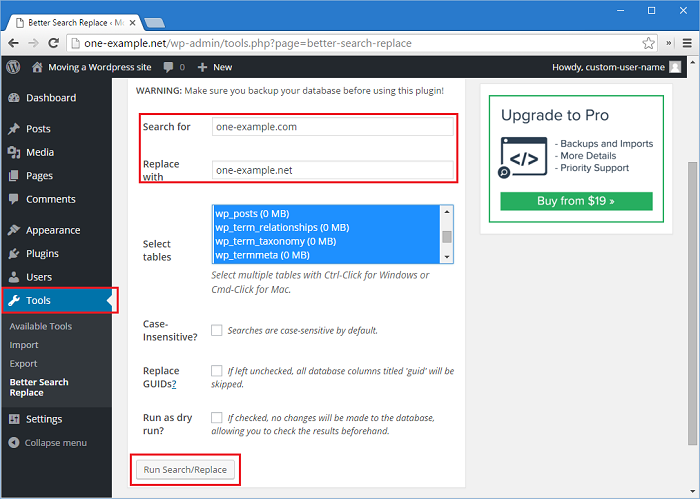Select wp_term_relationships table in list

pyautogui.click(x=326, y=228)
